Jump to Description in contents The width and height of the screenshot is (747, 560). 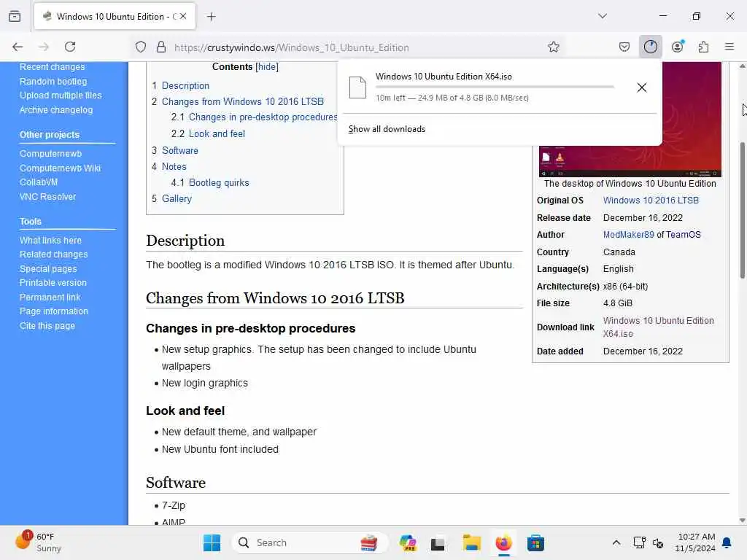[185, 86]
